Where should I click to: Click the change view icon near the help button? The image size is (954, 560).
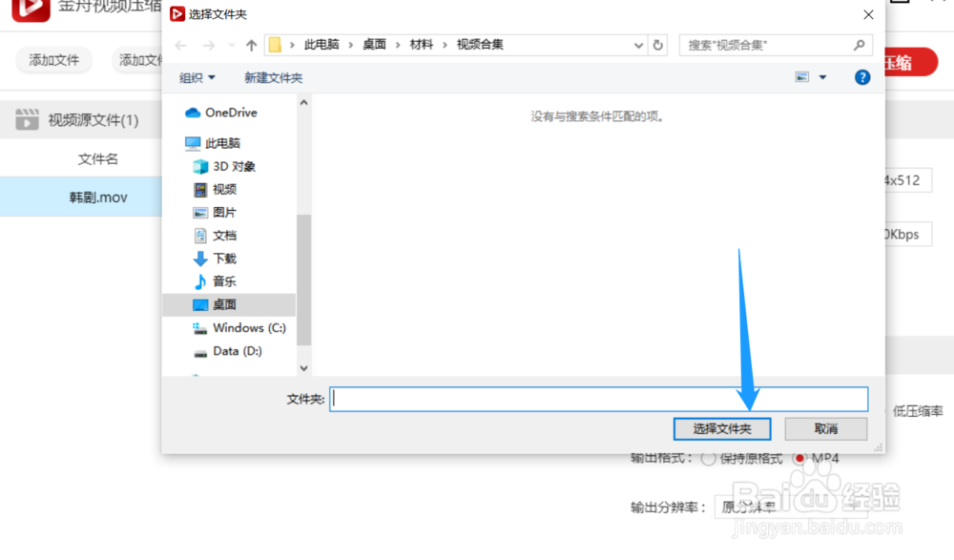pyautogui.click(x=801, y=77)
